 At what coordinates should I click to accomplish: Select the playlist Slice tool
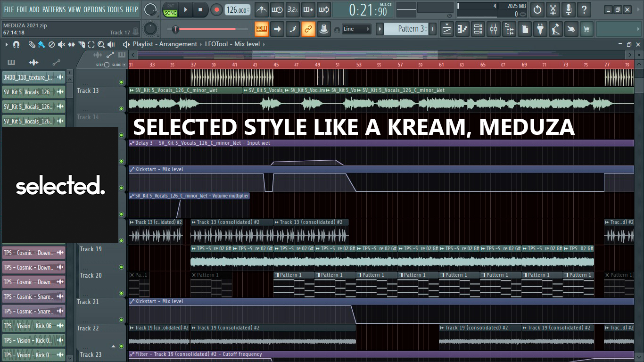(81, 44)
